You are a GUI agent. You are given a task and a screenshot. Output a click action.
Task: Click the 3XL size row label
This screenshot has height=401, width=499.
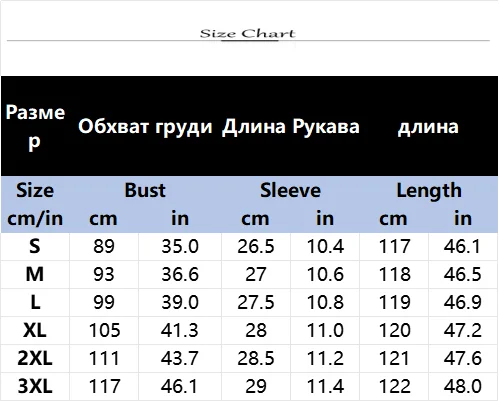[35, 387]
